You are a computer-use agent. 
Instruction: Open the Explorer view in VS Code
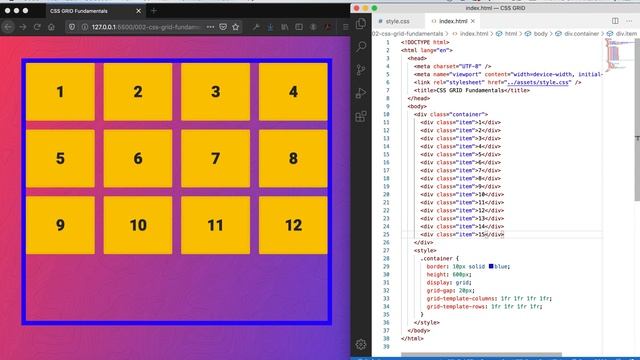coord(361,24)
